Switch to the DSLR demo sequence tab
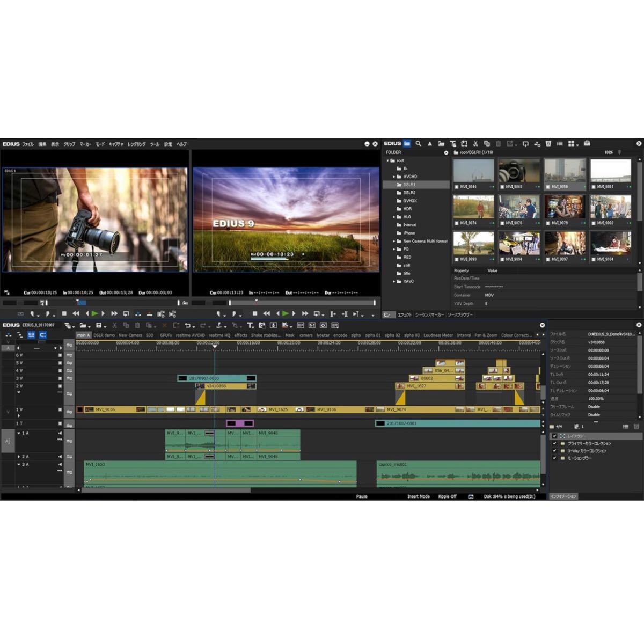Screen dimensions: 644x644 click(104, 335)
